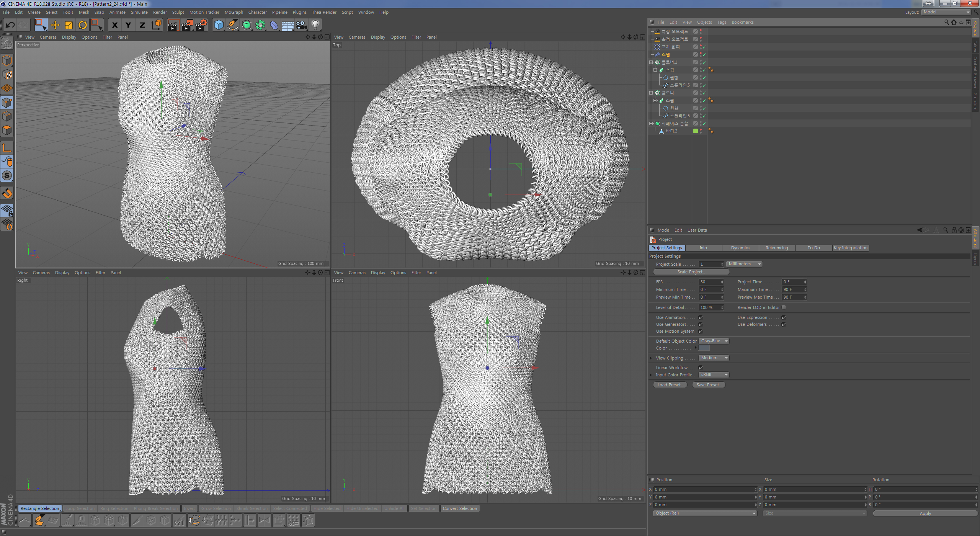Select the 스텝 object in tree
The width and height of the screenshot is (980, 536).
point(666,54)
